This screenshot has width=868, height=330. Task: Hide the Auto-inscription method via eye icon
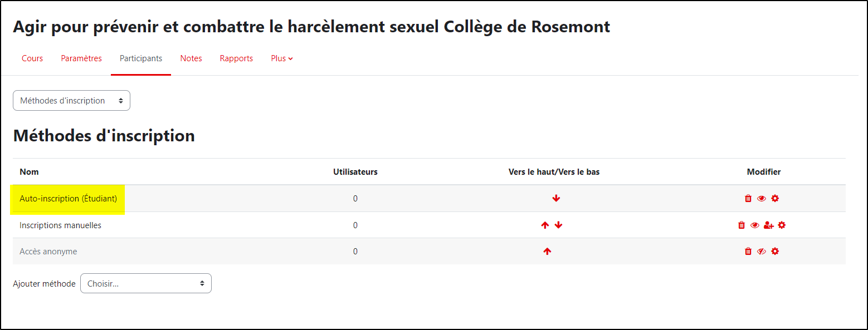point(762,199)
